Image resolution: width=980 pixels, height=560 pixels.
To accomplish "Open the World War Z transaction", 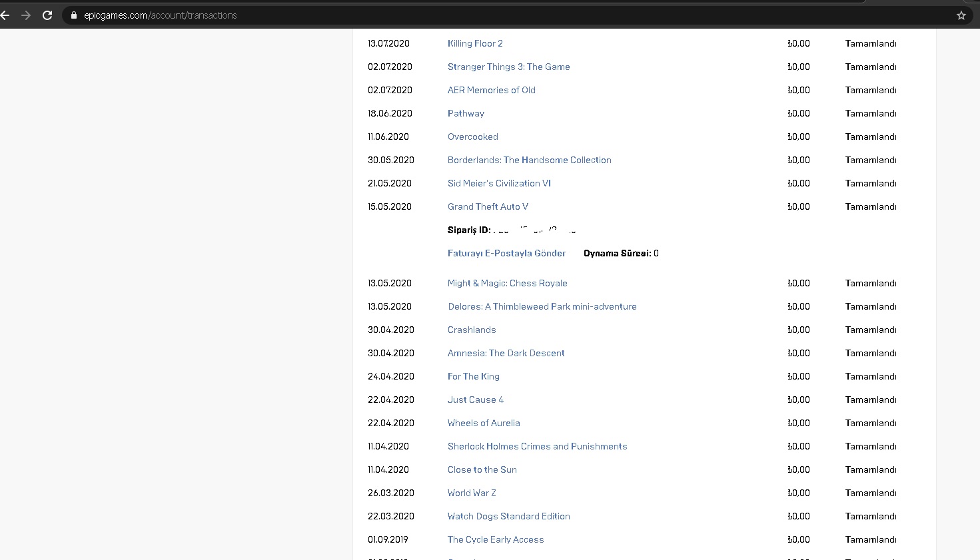I will (x=472, y=493).
